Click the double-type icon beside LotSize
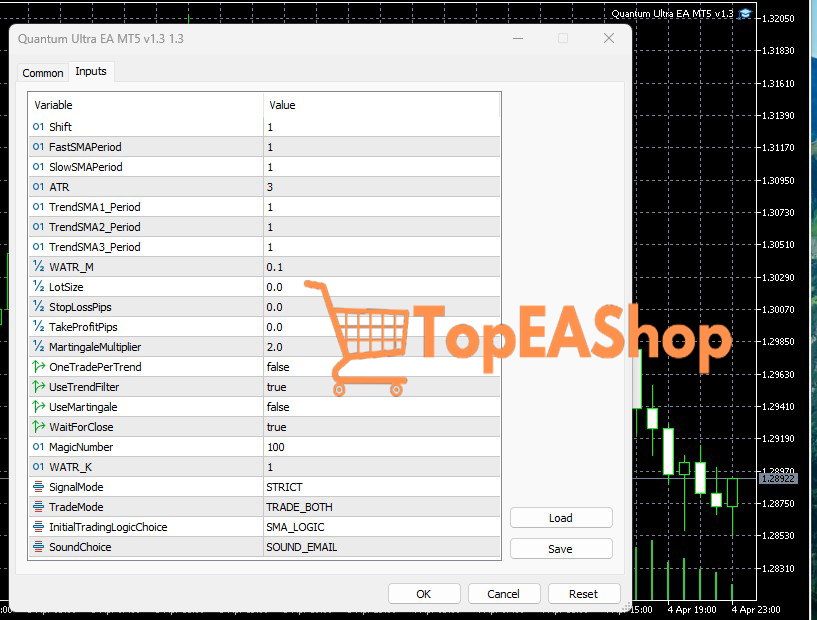The height and width of the screenshot is (620, 817). click(x=39, y=287)
